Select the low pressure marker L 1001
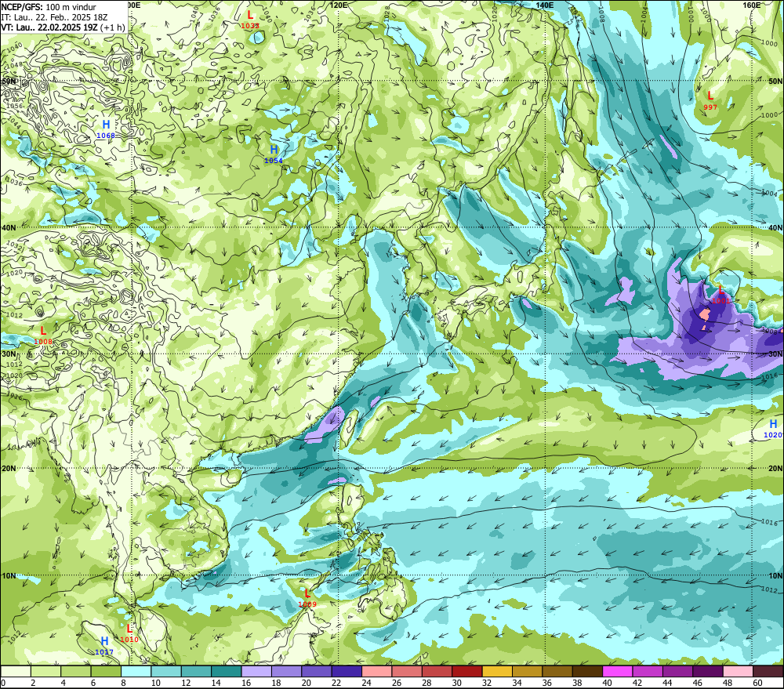 (720, 295)
